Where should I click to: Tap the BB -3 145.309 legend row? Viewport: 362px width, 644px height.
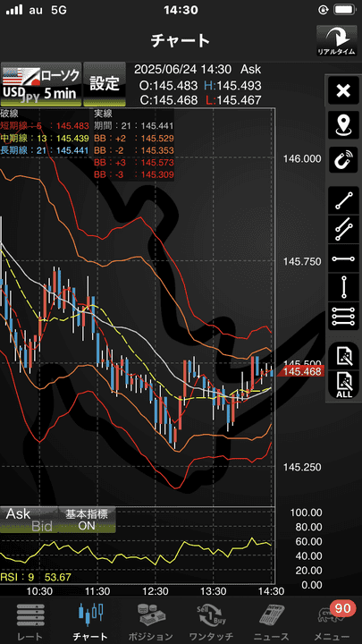[134, 175]
